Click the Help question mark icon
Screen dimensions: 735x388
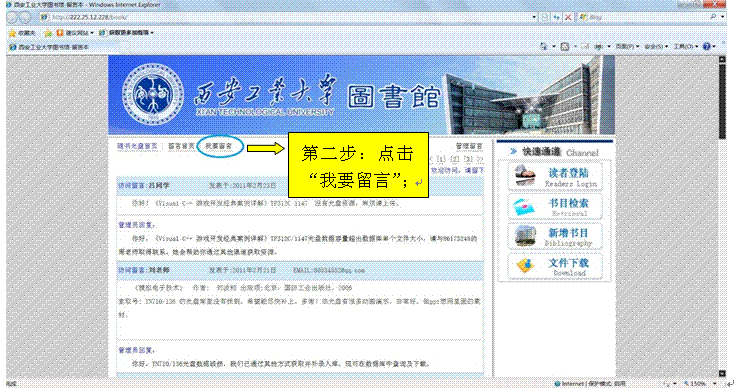[x=707, y=46]
